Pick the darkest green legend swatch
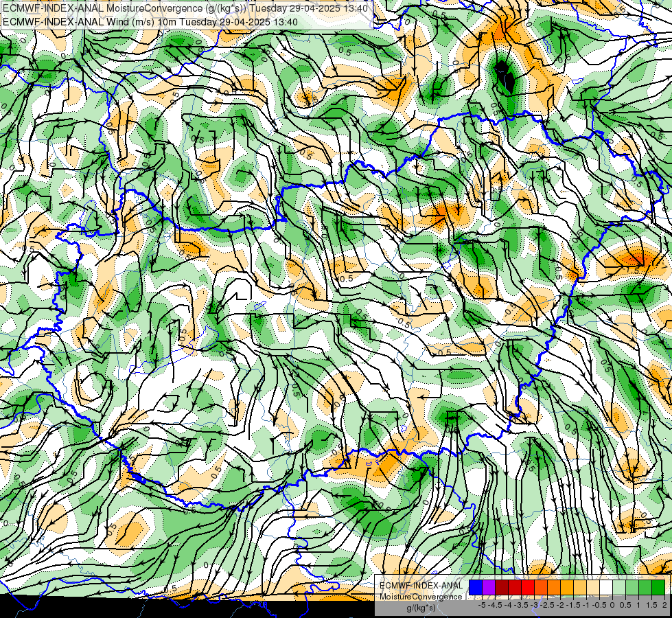672x618 pixels. [x=658, y=587]
